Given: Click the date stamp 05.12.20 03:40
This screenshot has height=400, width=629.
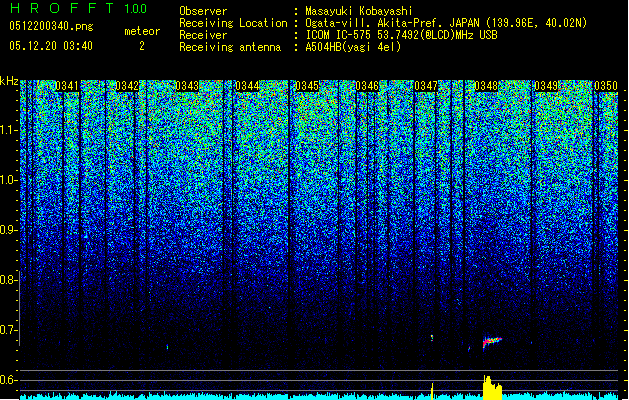Looking at the screenshot, I should (x=51, y=46).
